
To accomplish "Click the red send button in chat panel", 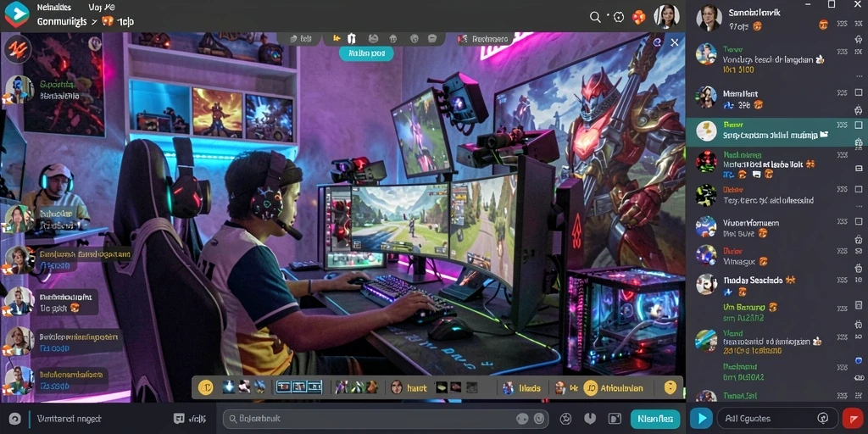I will 853,418.
